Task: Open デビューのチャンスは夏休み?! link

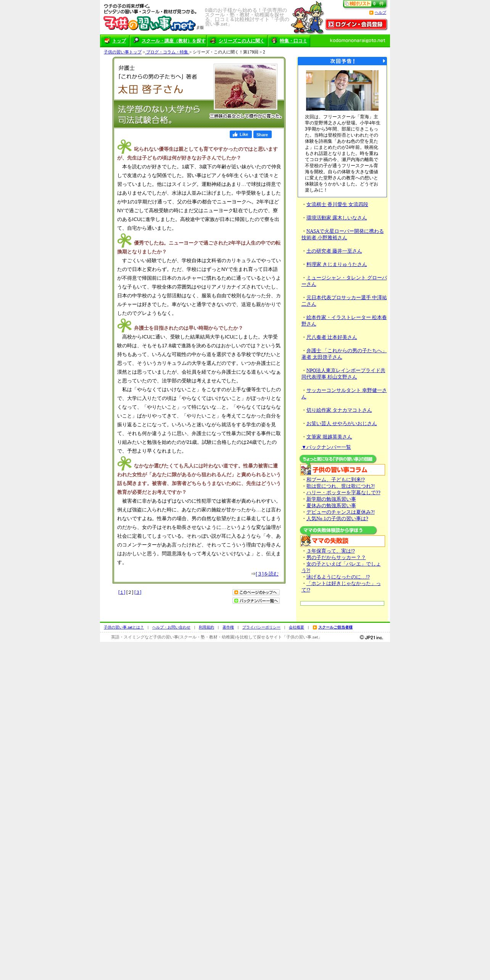Action: pos(340,512)
